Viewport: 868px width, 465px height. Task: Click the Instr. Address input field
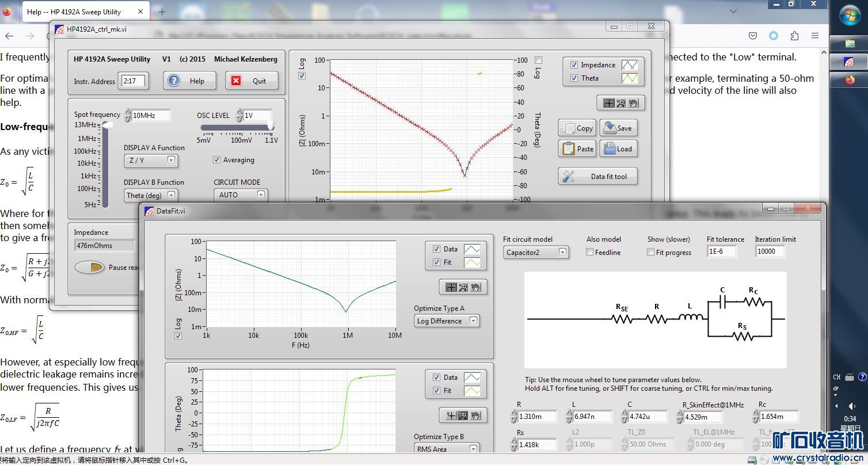click(x=133, y=81)
